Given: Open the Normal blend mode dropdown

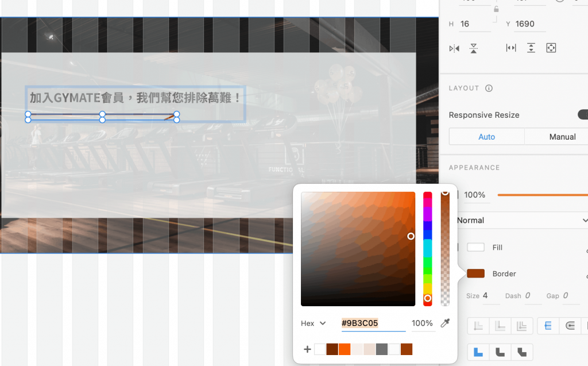Looking at the screenshot, I should (x=521, y=221).
